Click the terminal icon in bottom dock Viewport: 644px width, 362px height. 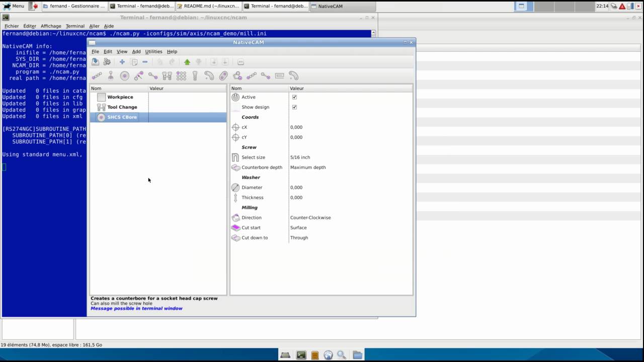coord(301,355)
